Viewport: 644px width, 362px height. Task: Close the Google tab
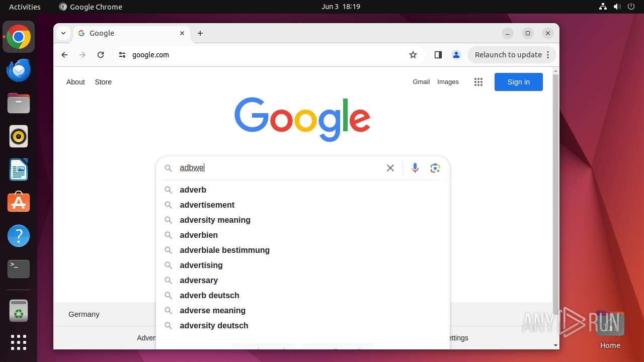point(182,33)
